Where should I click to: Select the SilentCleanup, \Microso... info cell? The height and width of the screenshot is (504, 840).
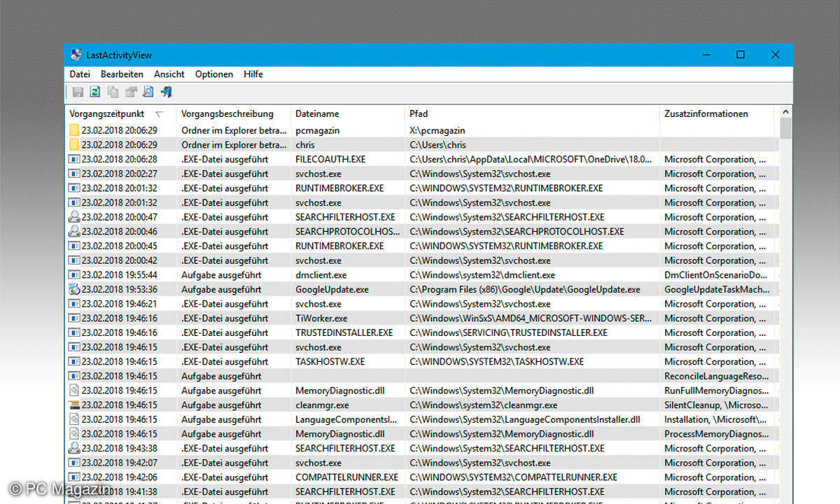[x=716, y=405]
